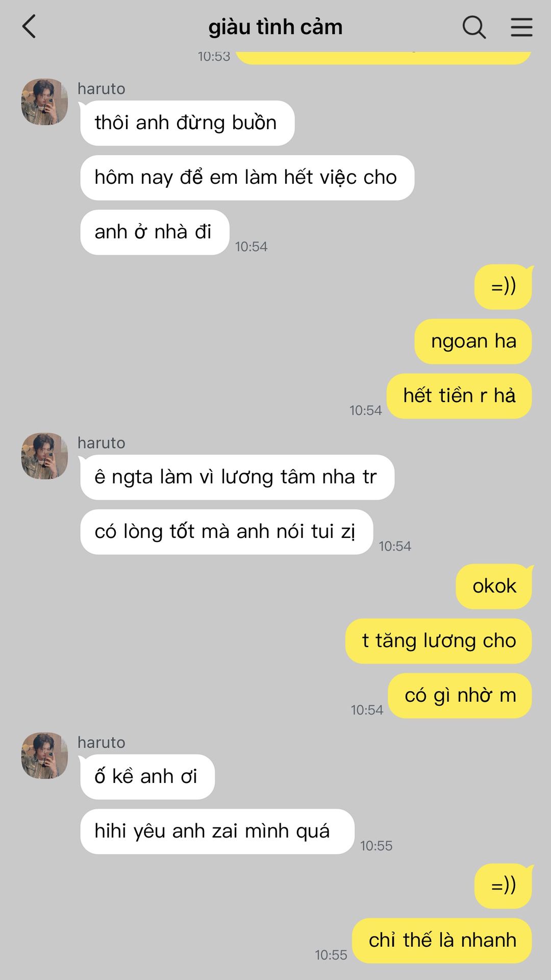
Task: Open the hamburger menu icon
Action: pos(521,27)
